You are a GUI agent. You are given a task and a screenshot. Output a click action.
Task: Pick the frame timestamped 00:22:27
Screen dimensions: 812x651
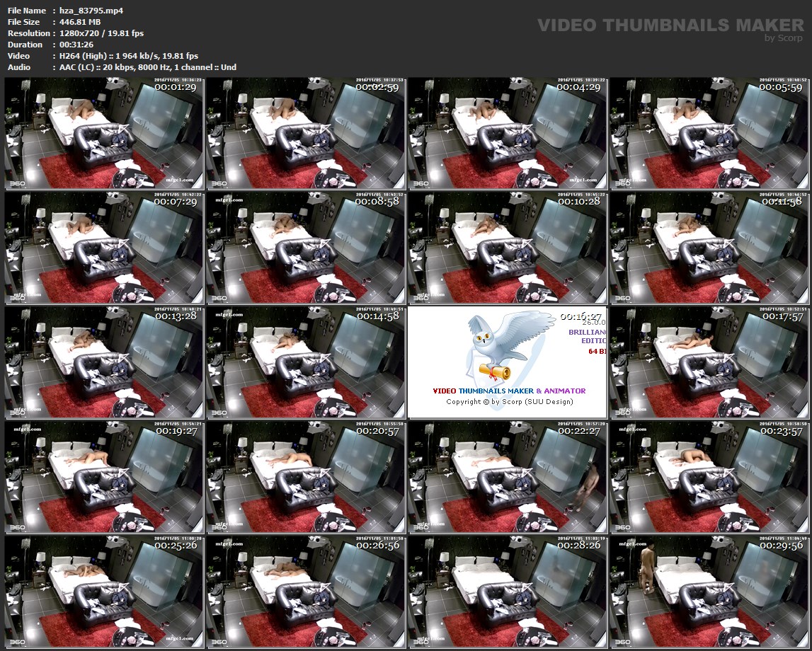[x=507, y=477]
